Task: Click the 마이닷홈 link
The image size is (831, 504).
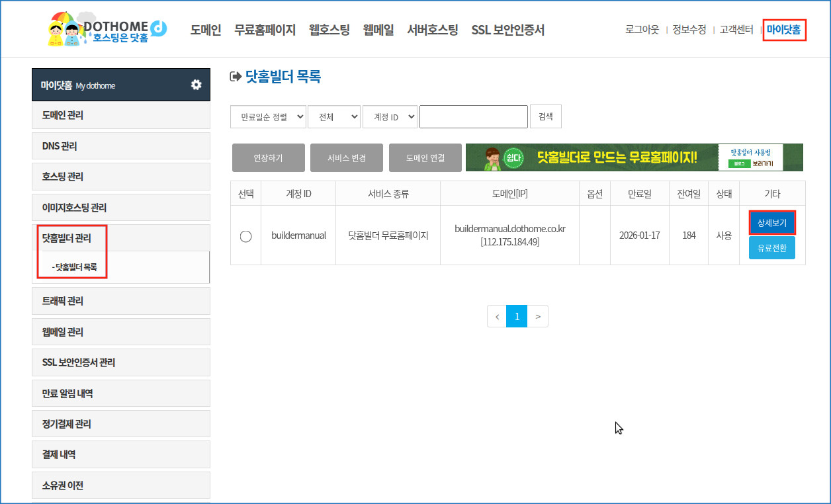Action: point(783,30)
